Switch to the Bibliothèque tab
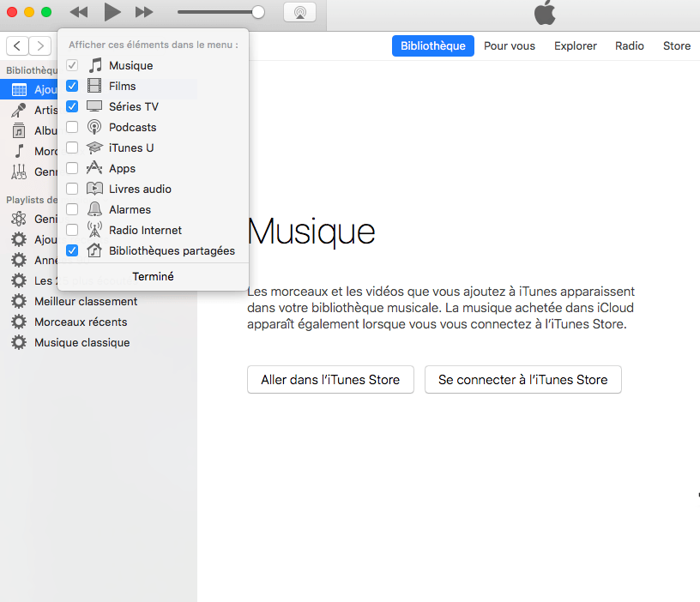Image resolution: width=700 pixels, height=602 pixels. 433,45
